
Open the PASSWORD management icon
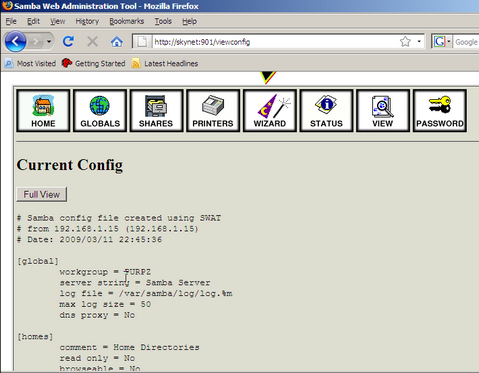pos(440,111)
